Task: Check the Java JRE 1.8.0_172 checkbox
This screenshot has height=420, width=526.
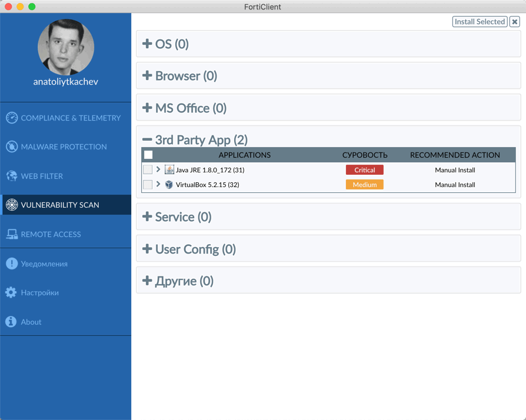Action: point(148,170)
